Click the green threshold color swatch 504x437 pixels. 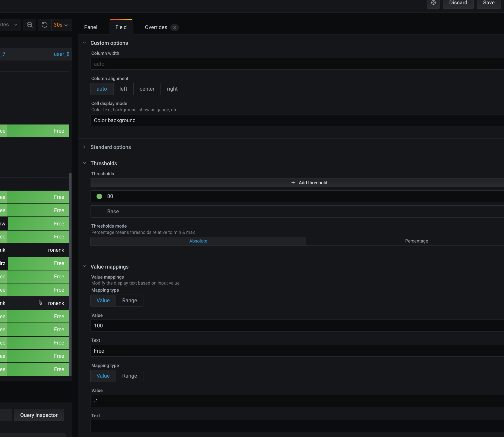click(99, 196)
